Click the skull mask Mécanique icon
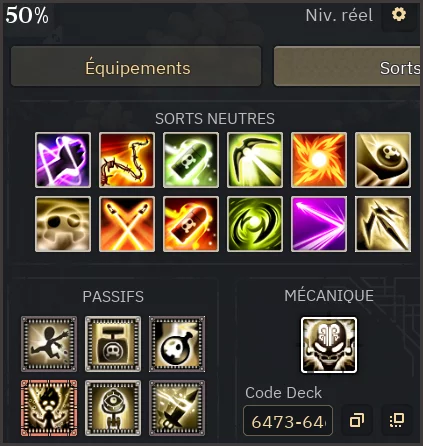 [329, 345]
